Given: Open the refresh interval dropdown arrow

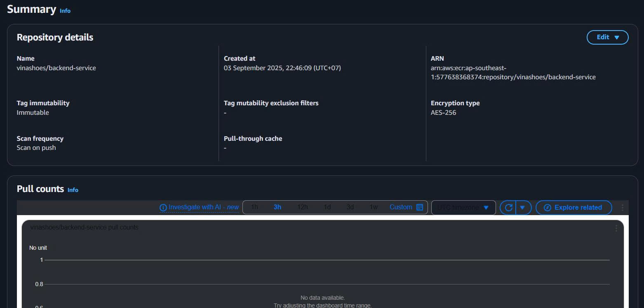Looking at the screenshot, I should click(523, 207).
